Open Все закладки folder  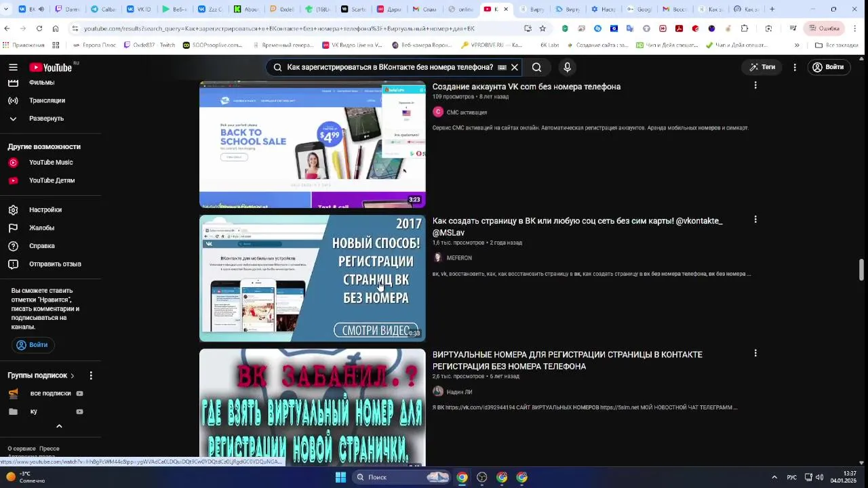pyautogui.click(x=836, y=45)
